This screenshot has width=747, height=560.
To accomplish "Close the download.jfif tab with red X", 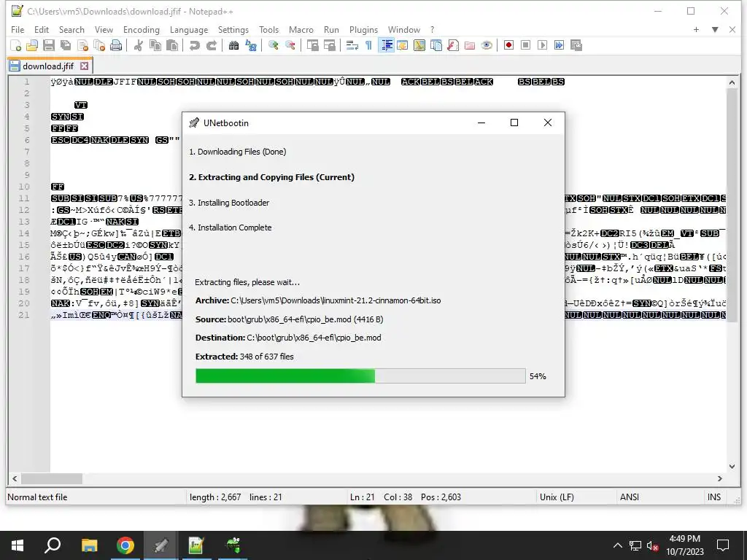I will coord(85,66).
